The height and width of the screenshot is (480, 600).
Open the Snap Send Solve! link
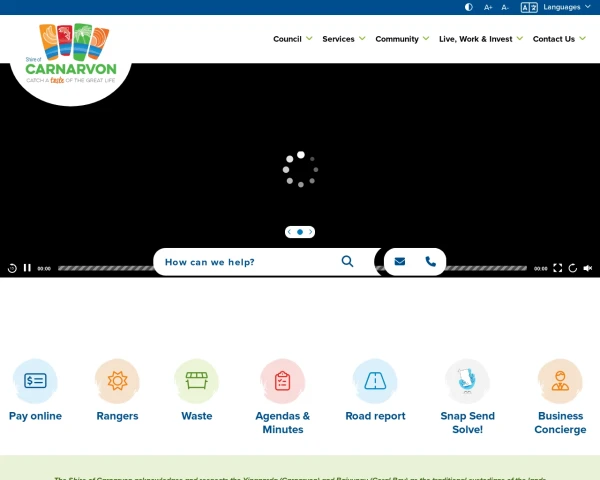click(468, 423)
